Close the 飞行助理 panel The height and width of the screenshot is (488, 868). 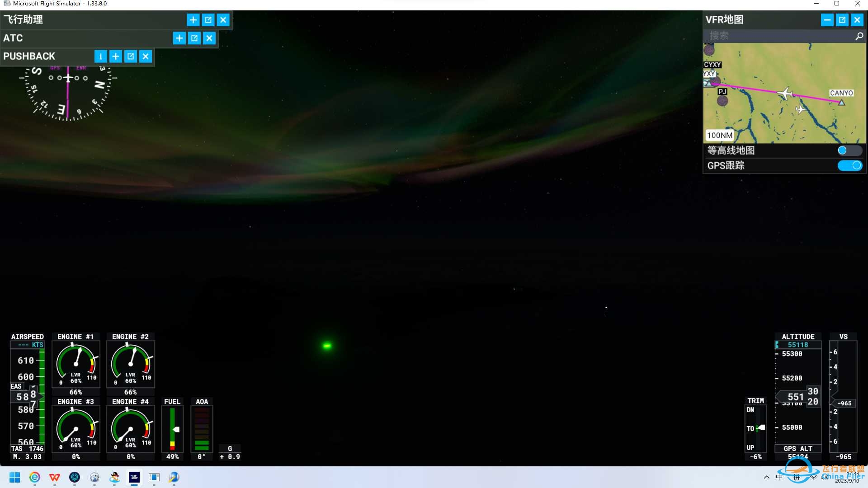(x=223, y=20)
